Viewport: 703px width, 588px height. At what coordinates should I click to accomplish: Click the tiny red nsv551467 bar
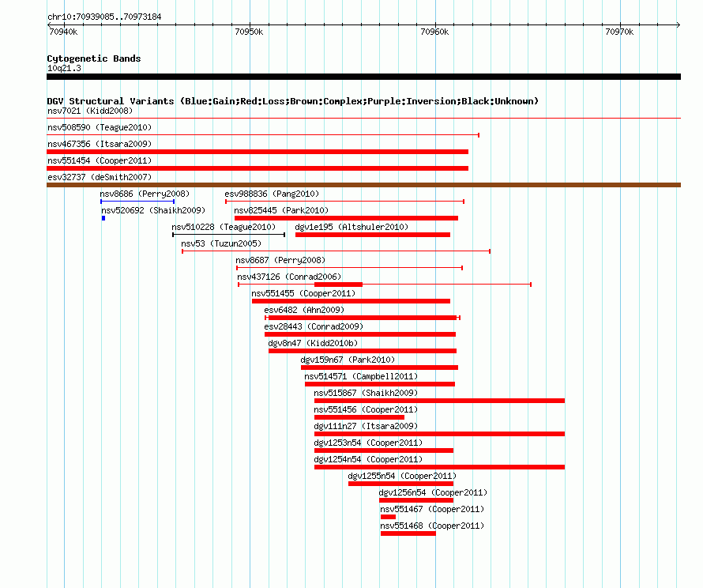(x=389, y=517)
